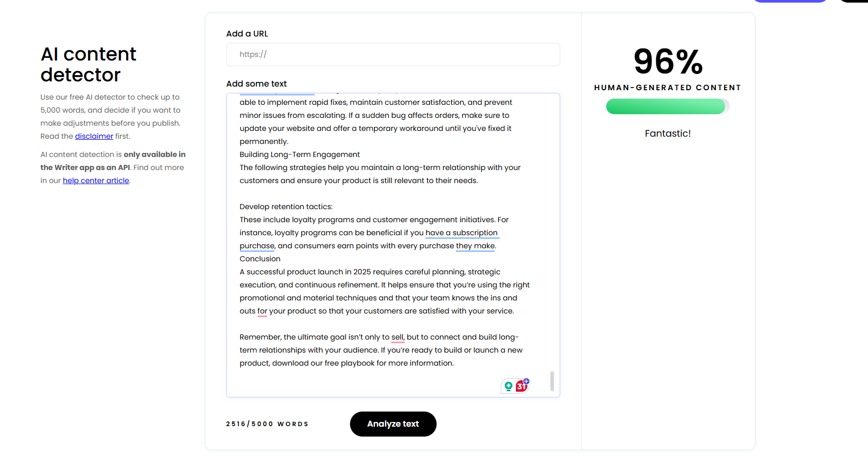Open the help center article link

tap(96, 180)
